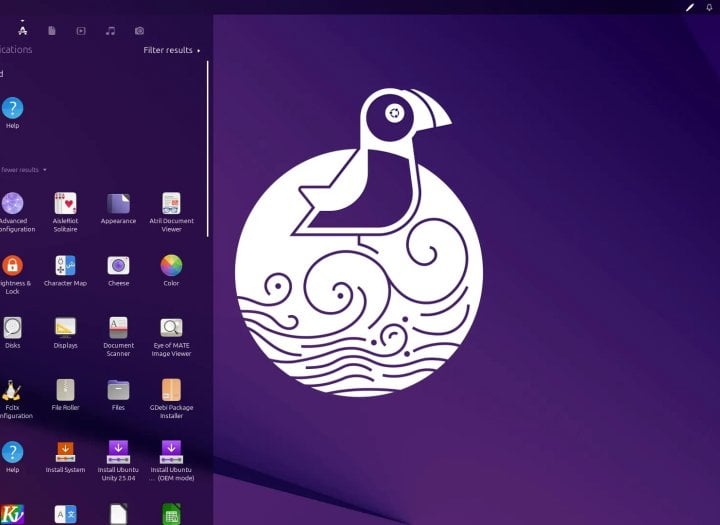The image size is (720, 525).
Task: Switch to the Music lens icon
Action: 110,31
